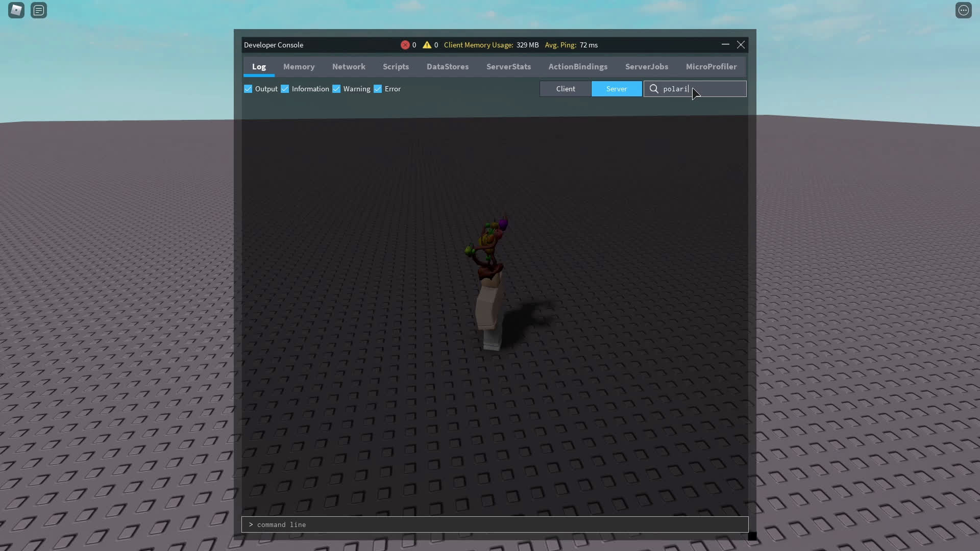The image size is (980, 551).
Task: Click the yellow warning triangle icon
Action: [x=428, y=45]
